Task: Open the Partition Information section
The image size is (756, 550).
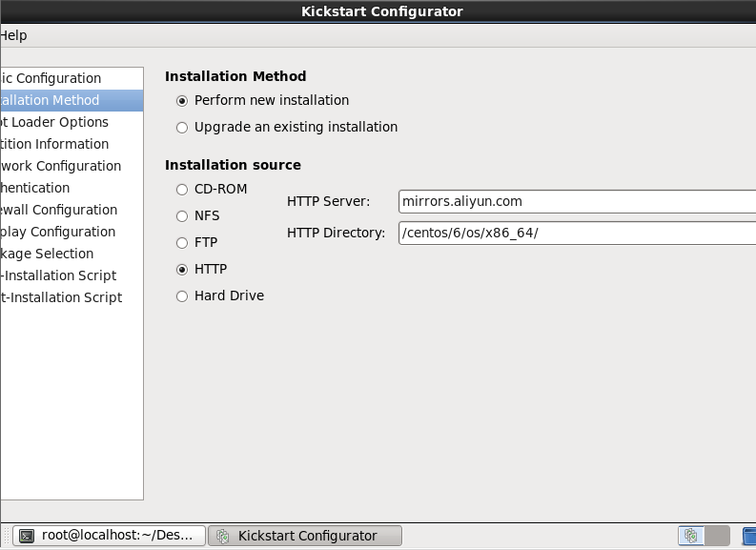Action: click(53, 144)
